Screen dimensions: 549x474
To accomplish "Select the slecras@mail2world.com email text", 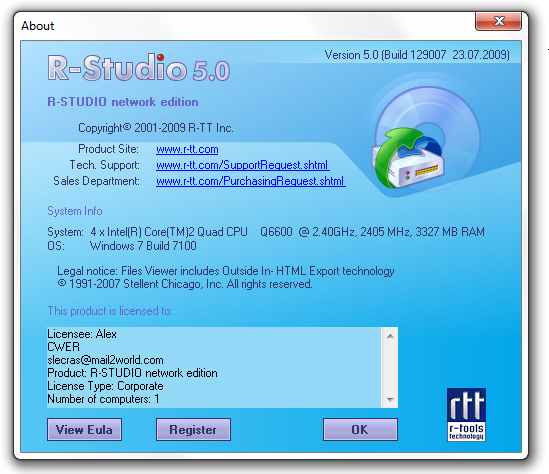I will click(105, 360).
